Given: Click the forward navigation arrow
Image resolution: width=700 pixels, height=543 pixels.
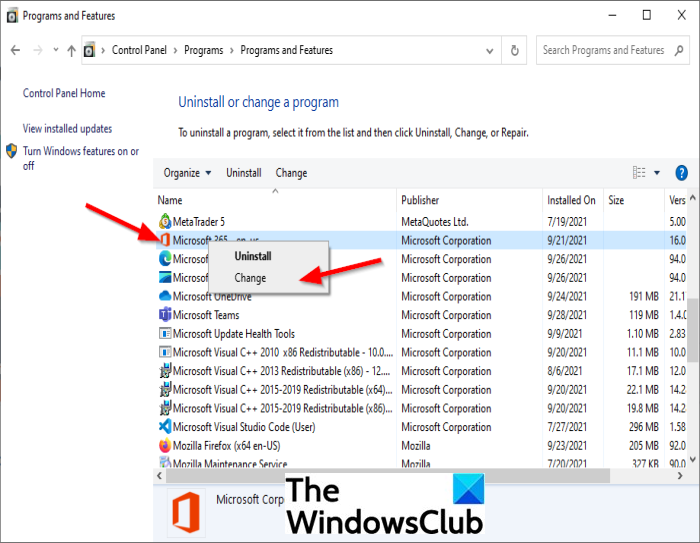Looking at the screenshot, I should click(38, 50).
